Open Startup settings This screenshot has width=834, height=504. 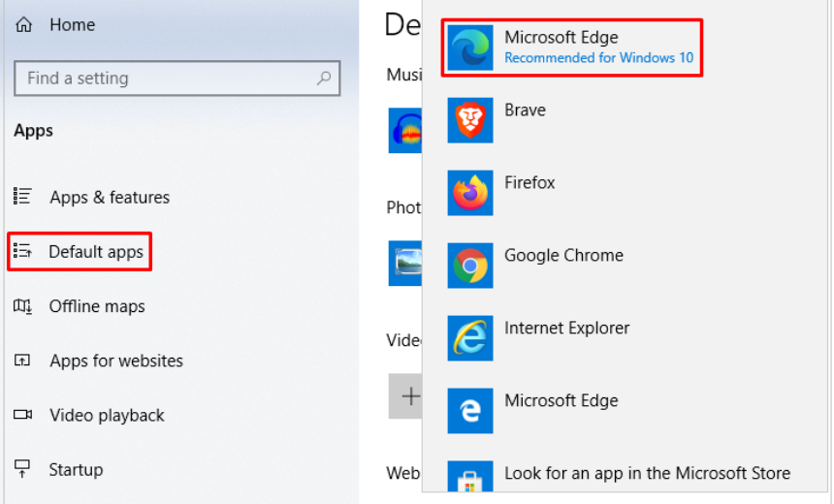[x=76, y=470]
